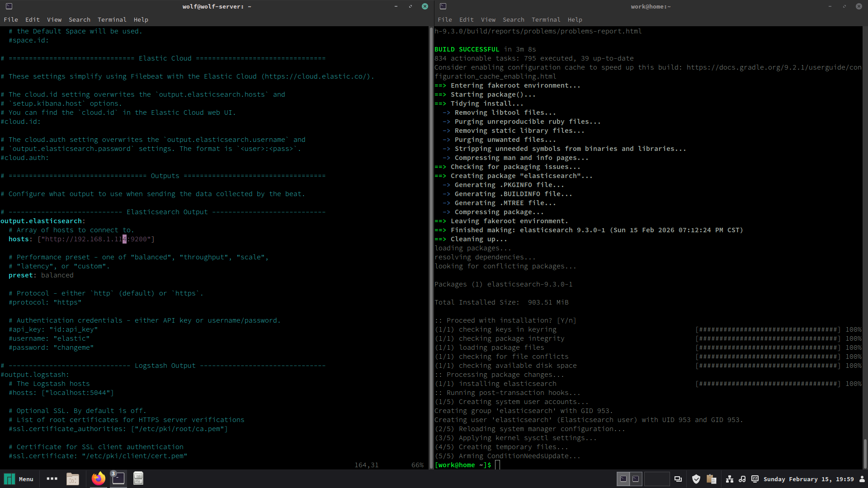The width and height of the screenshot is (868, 488).
Task: Open the clipboard manager tray icon
Action: (711, 479)
